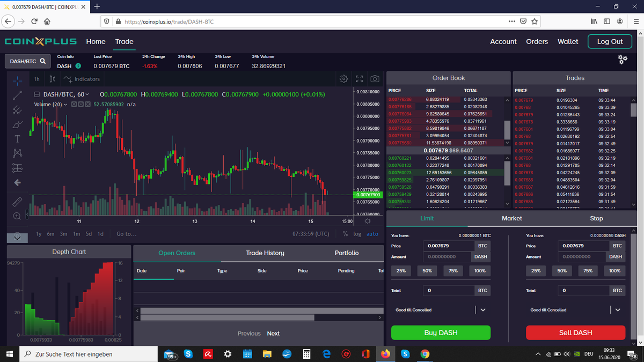Click Order Book vertical scrollbar thumb

[507, 129]
